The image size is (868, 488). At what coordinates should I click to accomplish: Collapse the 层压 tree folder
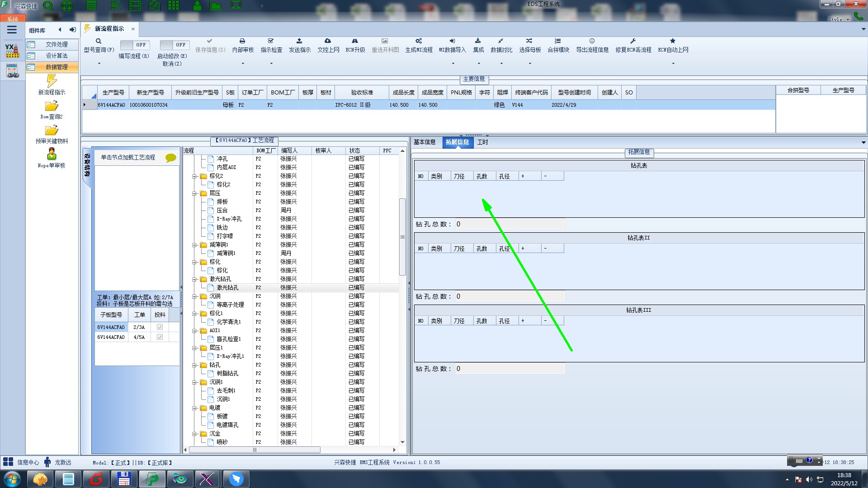tap(194, 193)
